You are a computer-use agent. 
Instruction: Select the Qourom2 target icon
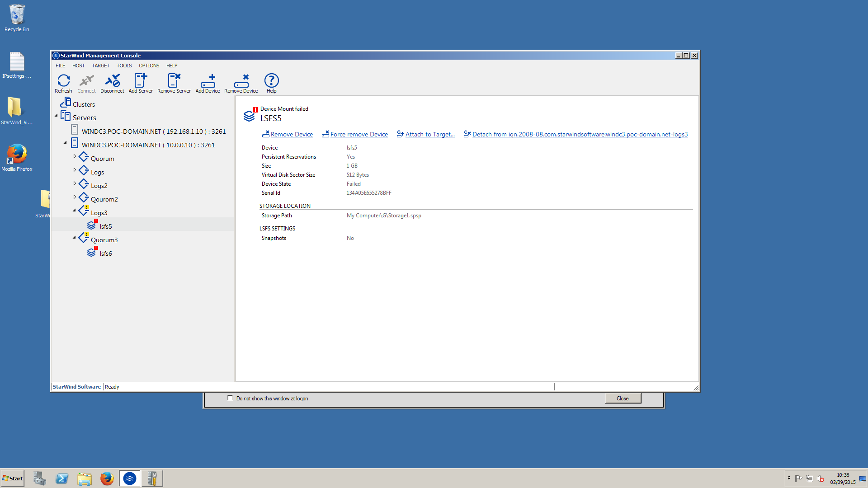coord(84,197)
